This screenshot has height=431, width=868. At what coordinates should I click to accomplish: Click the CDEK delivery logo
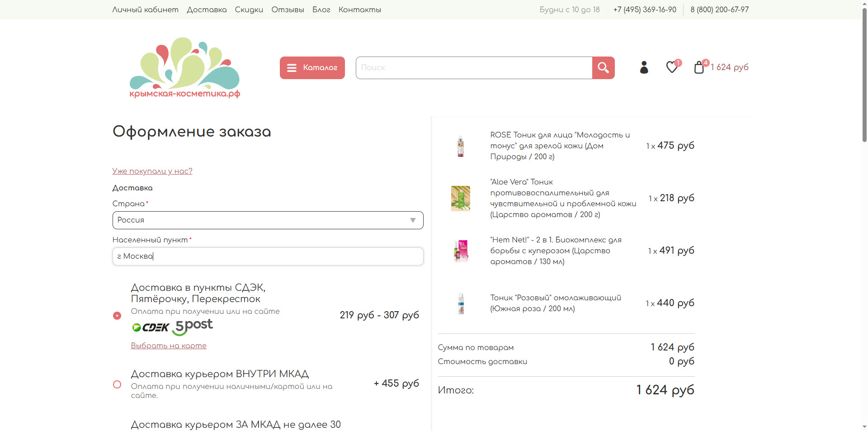coord(151,327)
